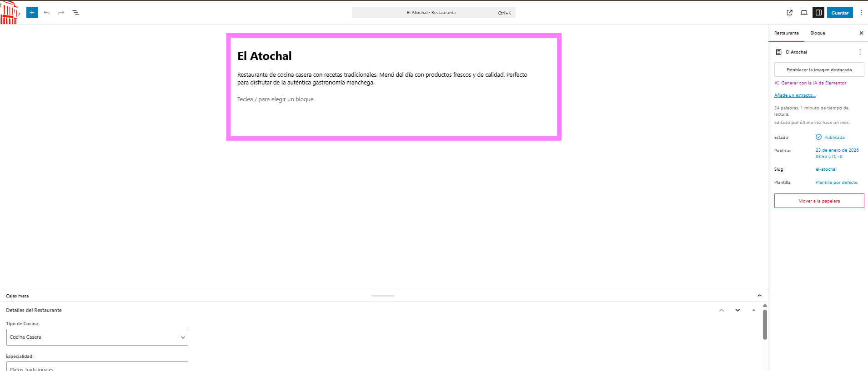Screen dimensions: 868x371
Task: Move Detalles del Restaurante box down
Action: 738,310
